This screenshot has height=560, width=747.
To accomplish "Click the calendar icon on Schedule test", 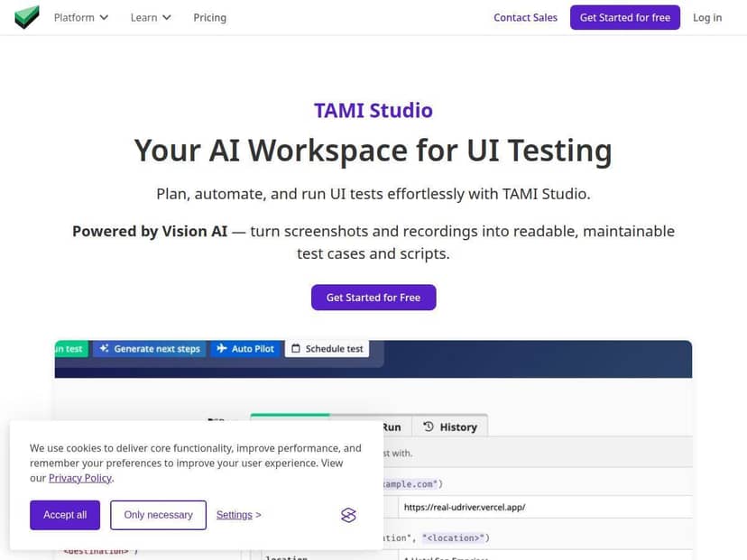I will [x=295, y=349].
